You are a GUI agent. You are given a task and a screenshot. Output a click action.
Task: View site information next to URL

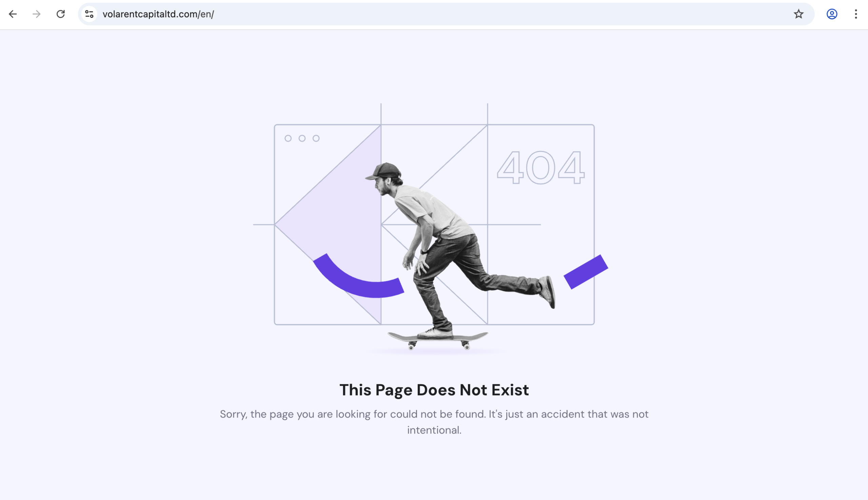(89, 14)
